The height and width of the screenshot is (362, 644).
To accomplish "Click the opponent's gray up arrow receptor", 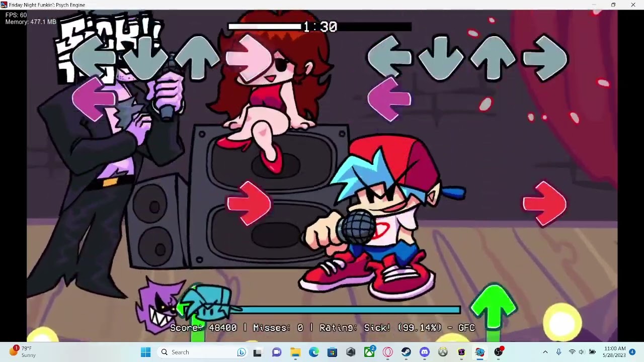I will tap(197, 58).
